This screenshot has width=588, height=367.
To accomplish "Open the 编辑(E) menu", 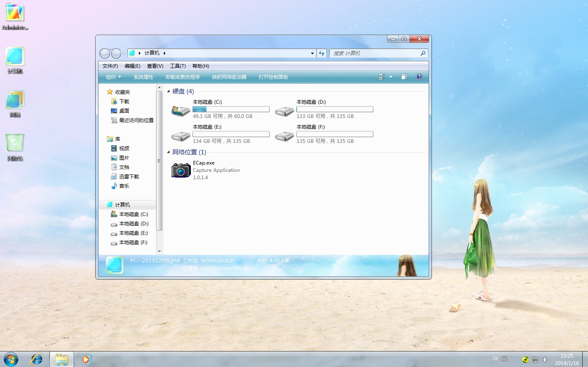I will 132,66.
